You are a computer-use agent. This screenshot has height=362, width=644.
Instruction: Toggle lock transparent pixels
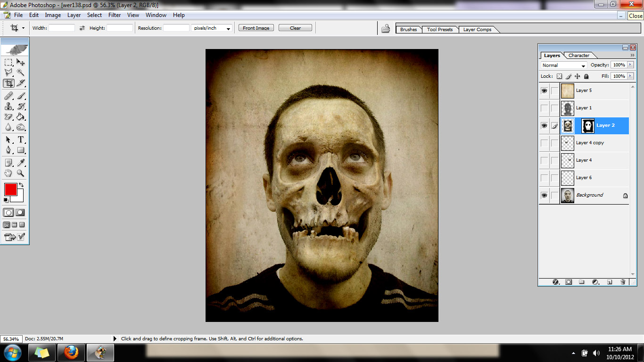tap(559, 76)
